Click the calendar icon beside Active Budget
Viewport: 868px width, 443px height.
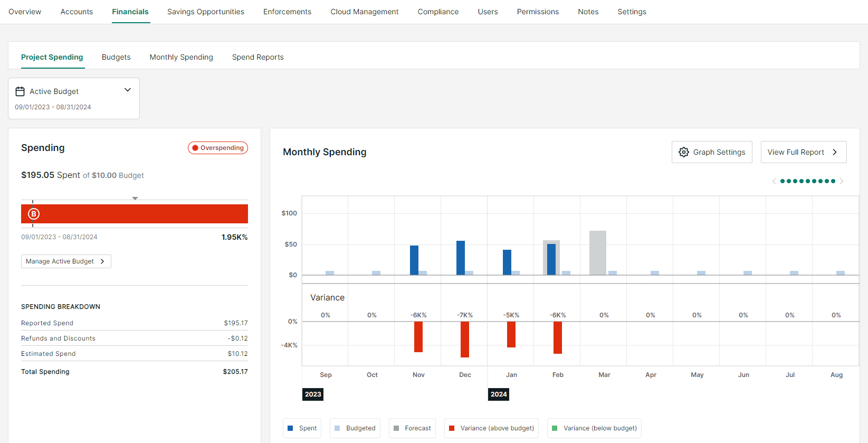(20, 91)
